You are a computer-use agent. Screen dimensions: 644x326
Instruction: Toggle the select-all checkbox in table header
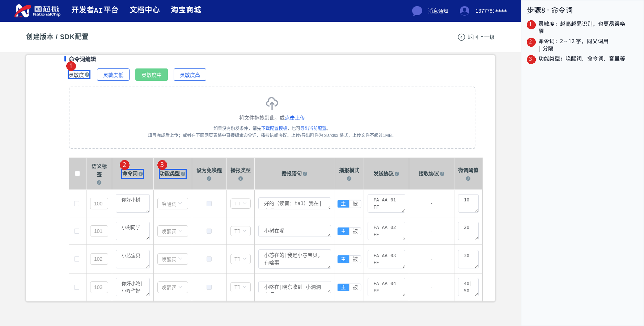tap(77, 174)
